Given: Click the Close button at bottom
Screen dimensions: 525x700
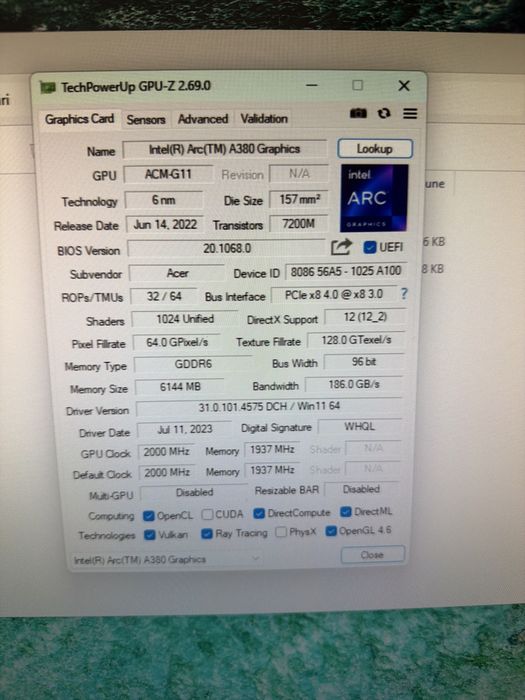Looking at the screenshot, I should pos(372,554).
